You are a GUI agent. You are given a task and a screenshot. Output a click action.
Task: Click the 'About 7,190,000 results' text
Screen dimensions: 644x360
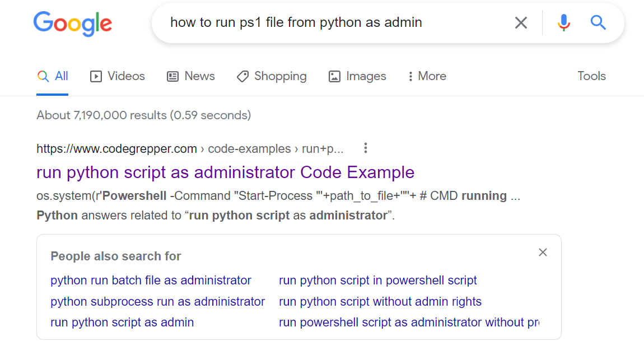144,115
